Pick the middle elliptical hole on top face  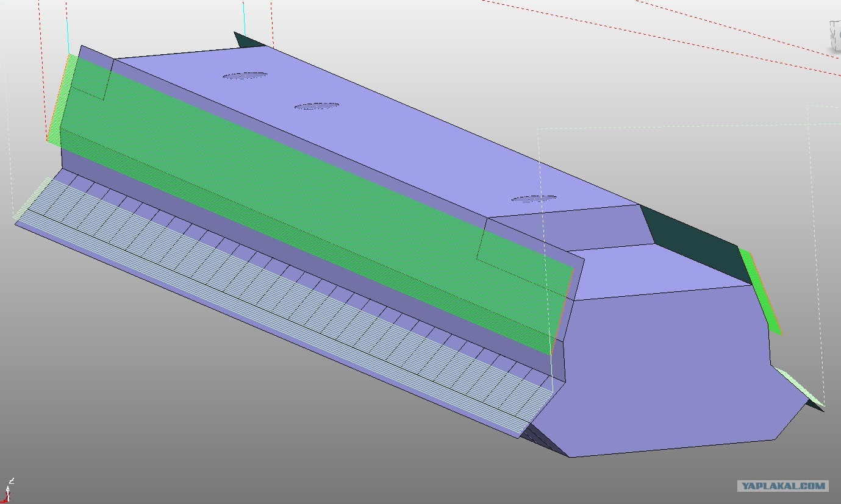(x=317, y=106)
